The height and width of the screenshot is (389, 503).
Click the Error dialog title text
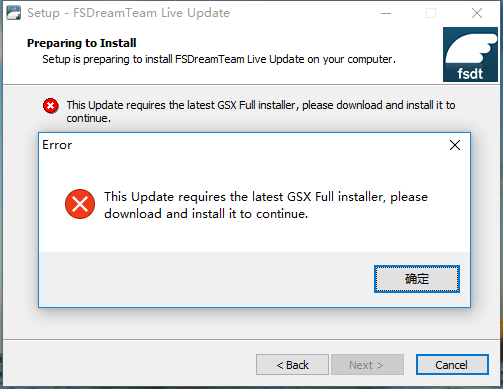pos(57,145)
